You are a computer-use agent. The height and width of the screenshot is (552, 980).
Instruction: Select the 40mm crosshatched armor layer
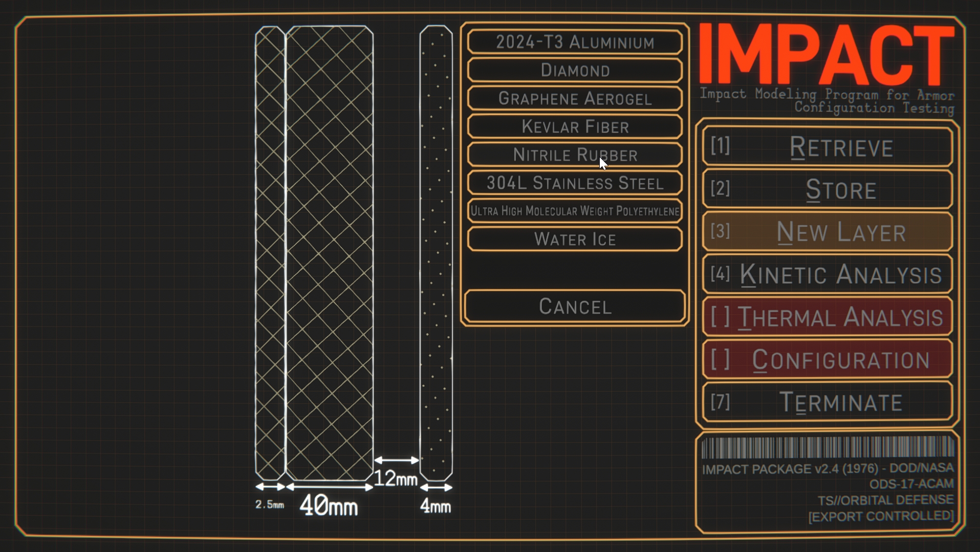(x=329, y=253)
